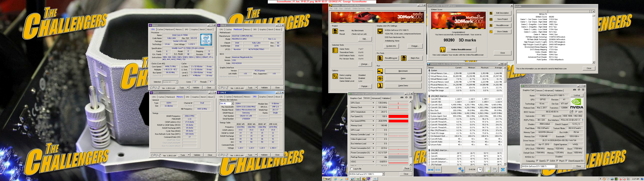Viewport: 644px width, 181px height.
Task: Click the Show Details magnifier icon
Action: tap(491, 32)
